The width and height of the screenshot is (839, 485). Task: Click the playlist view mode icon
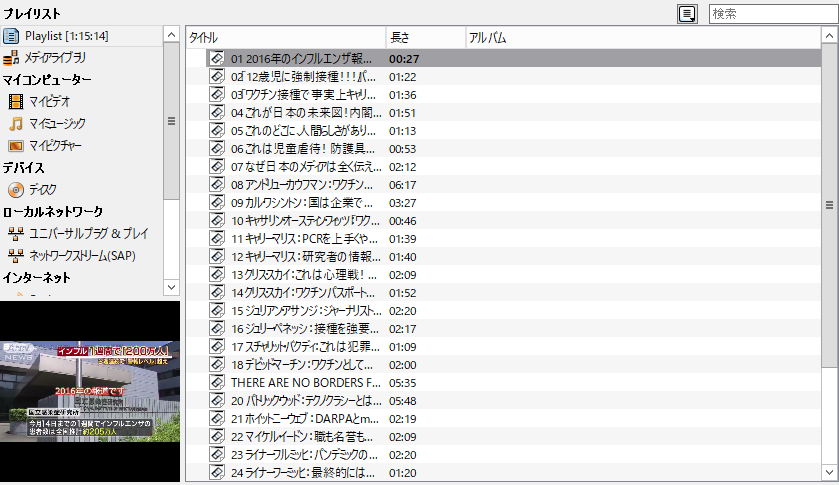pyautogui.click(x=687, y=13)
